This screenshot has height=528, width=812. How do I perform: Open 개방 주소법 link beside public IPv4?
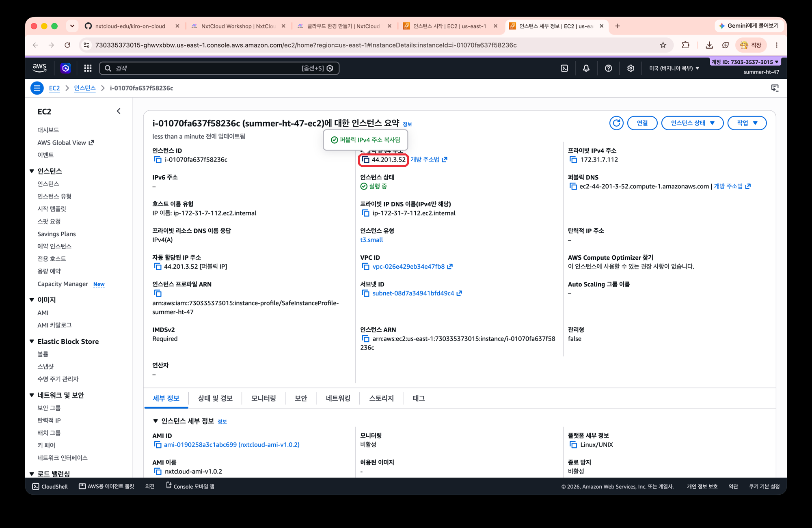click(429, 160)
